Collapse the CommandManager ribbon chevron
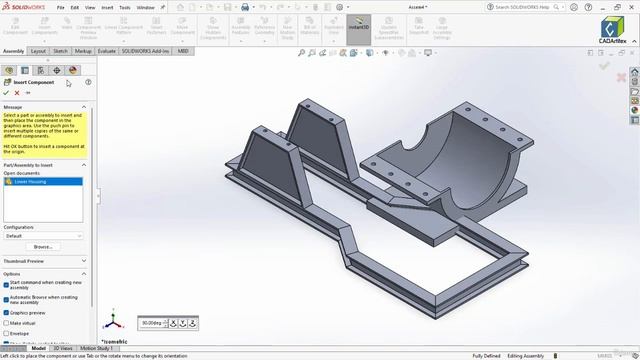 [634, 42]
